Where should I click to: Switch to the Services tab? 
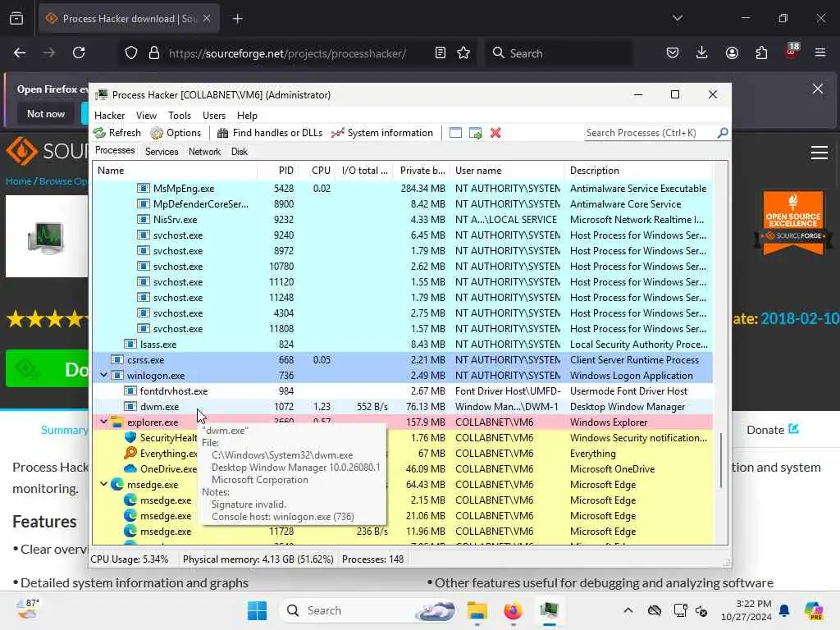[162, 152]
